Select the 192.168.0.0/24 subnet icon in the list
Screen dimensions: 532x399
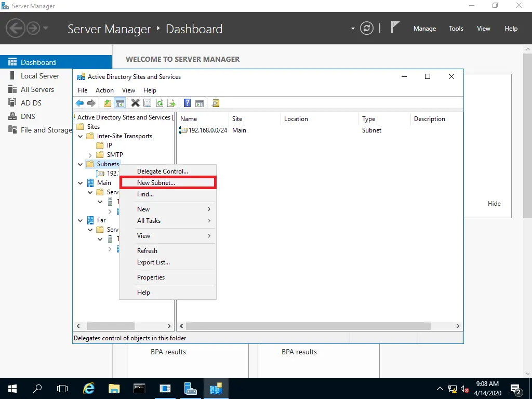point(183,130)
